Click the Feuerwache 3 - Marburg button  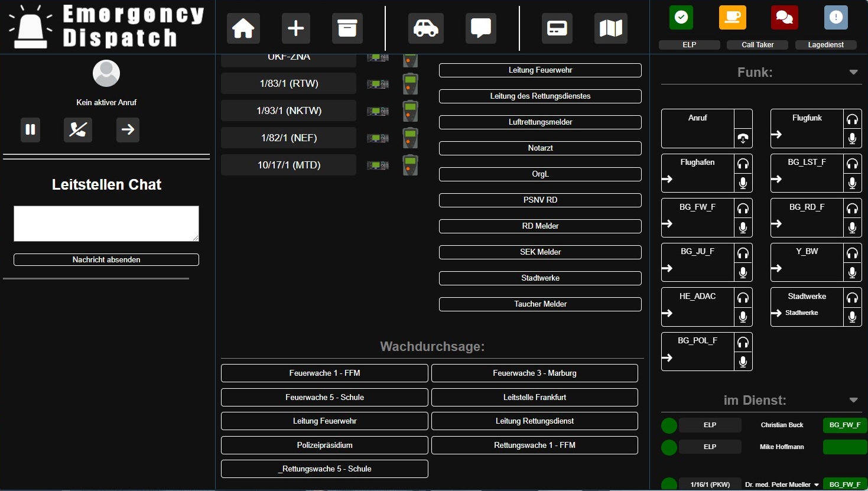point(534,373)
